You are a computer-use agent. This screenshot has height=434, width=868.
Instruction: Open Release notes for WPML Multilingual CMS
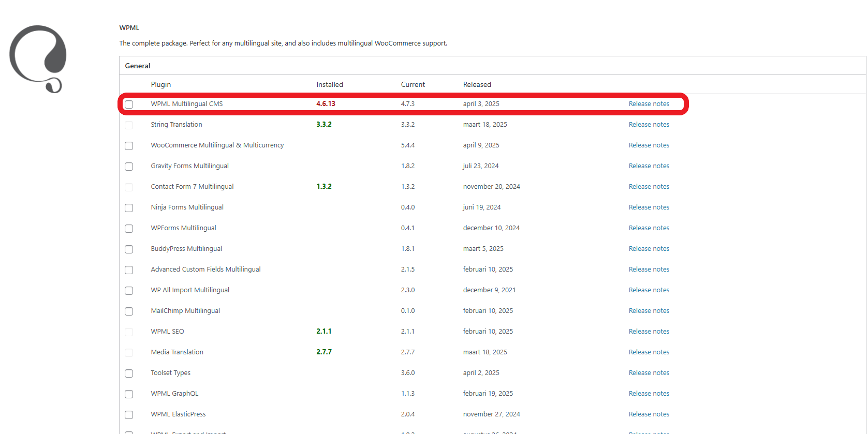(649, 104)
